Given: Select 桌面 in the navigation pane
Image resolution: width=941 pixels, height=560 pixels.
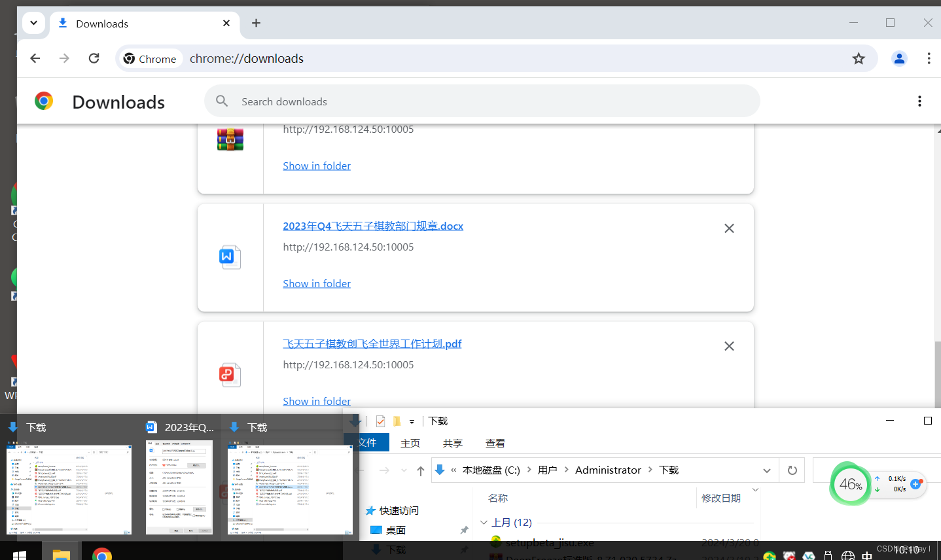Looking at the screenshot, I should pyautogui.click(x=395, y=531).
